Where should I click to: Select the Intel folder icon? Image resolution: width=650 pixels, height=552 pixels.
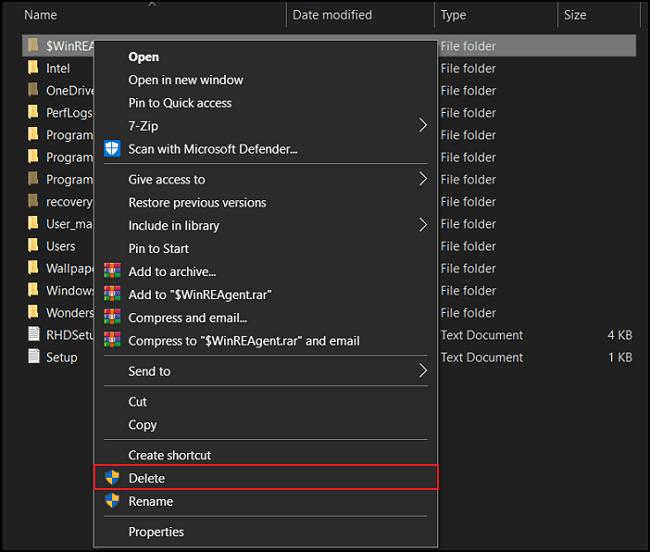tap(33, 68)
